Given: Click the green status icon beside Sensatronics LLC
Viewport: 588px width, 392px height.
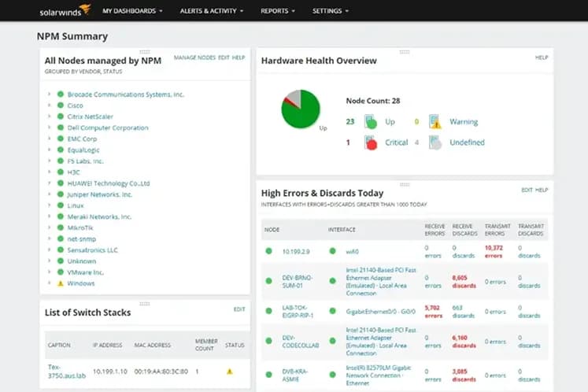Looking at the screenshot, I should pyautogui.click(x=61, y=250).
